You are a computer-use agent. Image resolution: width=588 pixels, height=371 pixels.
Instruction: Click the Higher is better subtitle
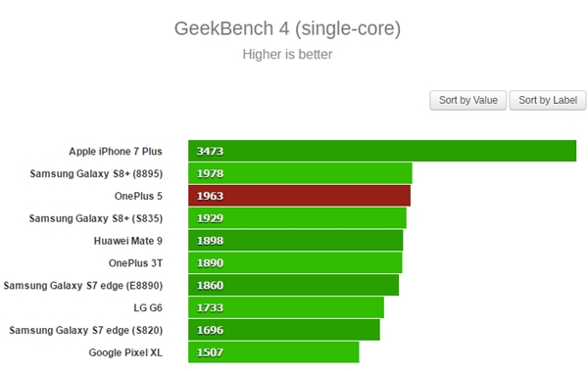point(287,55)
